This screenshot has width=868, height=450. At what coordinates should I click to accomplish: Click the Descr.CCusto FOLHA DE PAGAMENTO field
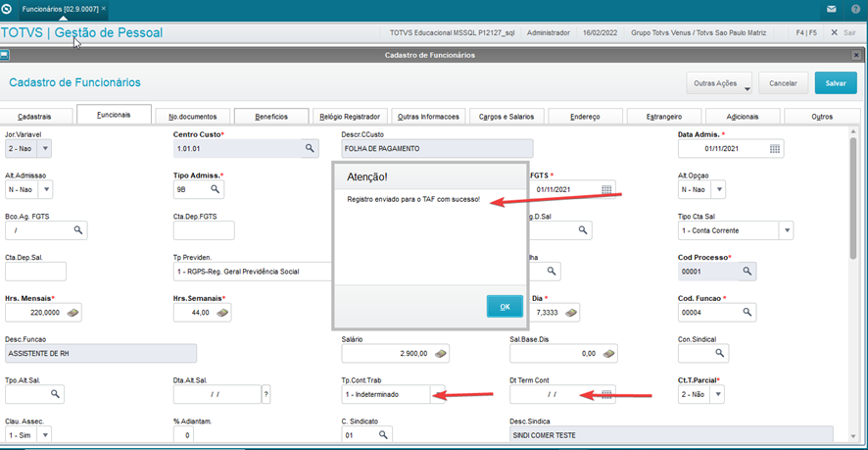point(437,148)
